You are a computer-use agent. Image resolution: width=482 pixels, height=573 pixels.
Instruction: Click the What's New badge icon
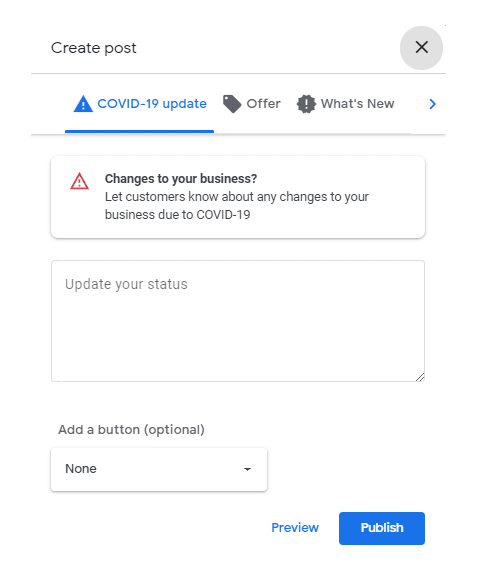tap(306, 104)
